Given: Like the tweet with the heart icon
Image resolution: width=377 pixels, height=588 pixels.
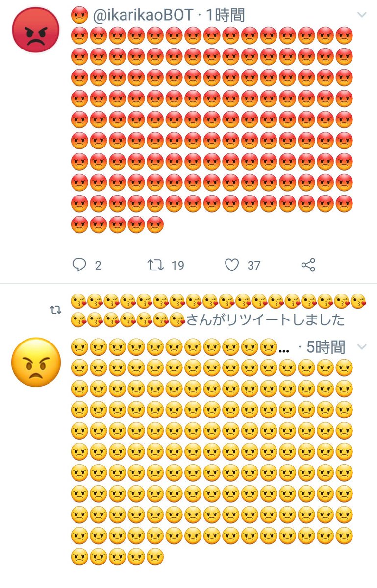Looking at the screenshot, I should point(232,265).
